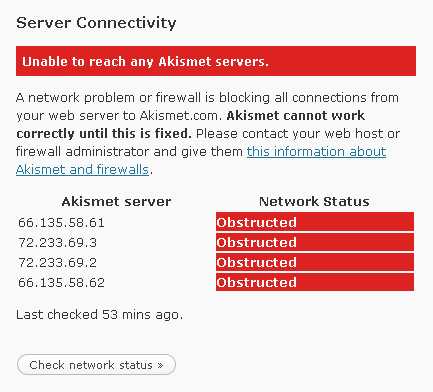The height and width of the screenshot is (392, 433).
Task: Click the Akismet.com text in the paragraph
Action: tap(180, 116)
